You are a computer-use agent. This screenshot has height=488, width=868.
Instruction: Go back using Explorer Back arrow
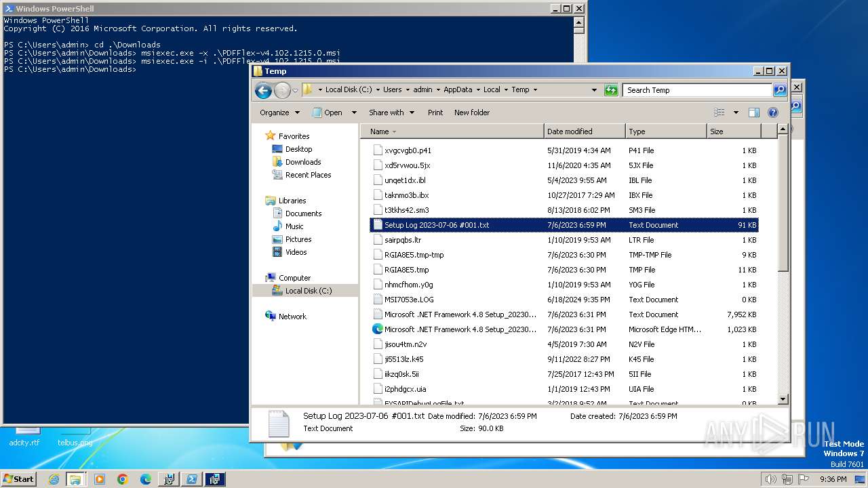(x=263, y=90)
